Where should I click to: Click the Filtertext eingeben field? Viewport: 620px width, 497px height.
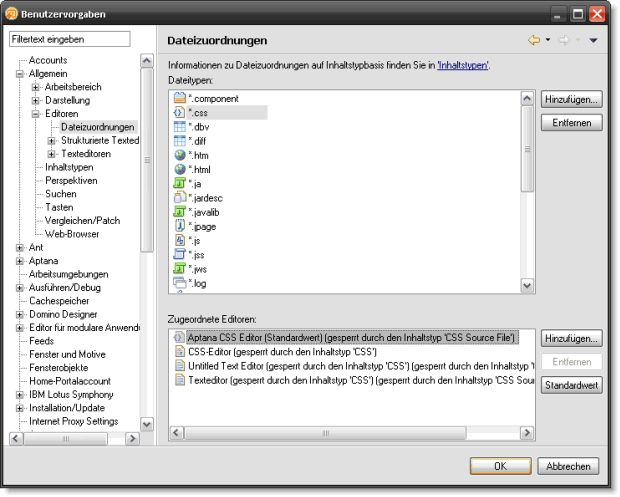pyautogui.click(x=70, y=39)
